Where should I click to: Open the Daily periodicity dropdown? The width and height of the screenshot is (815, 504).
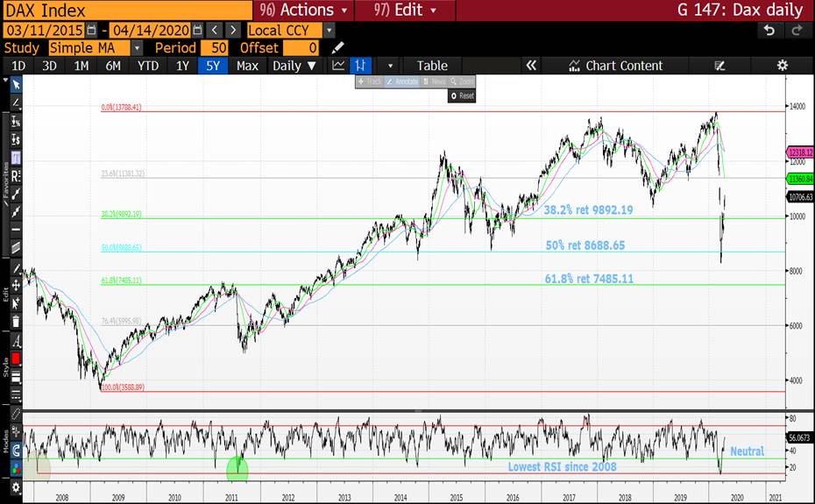(x=294, y=66)
